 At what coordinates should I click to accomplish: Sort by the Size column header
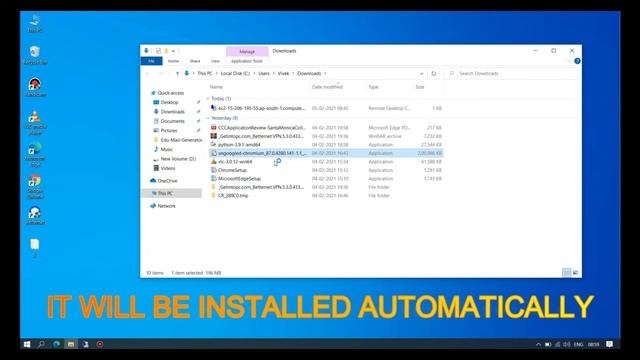pyautogui.click(x=420, y=87)
